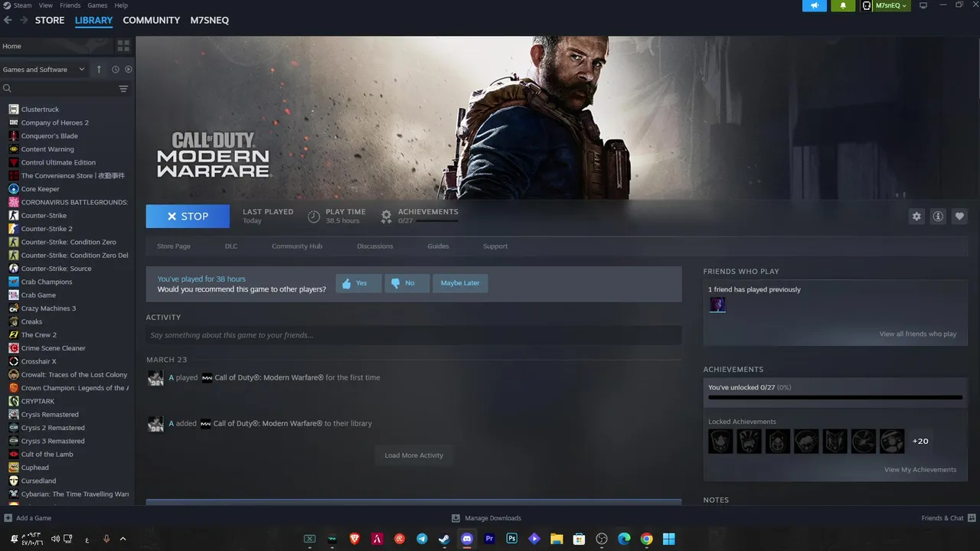Click View My Achievements link
This screenshot has height=551, width=980.
[x=920, y=469]
